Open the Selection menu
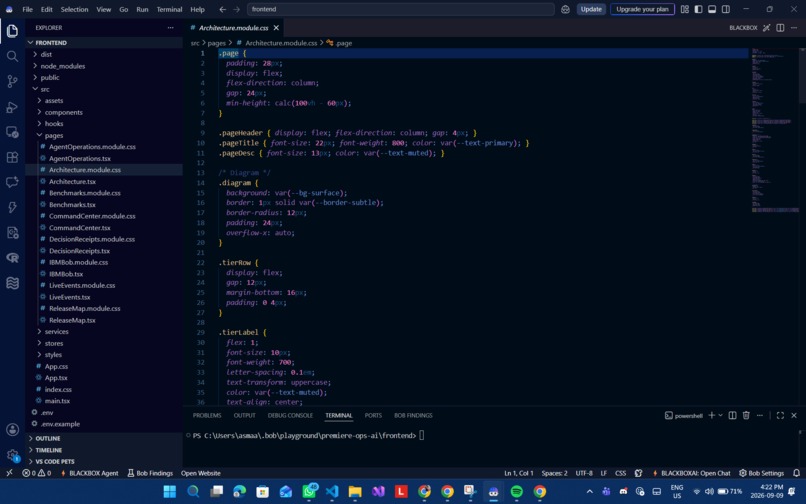This screenshot has width=806, height=504. [75, 9]
